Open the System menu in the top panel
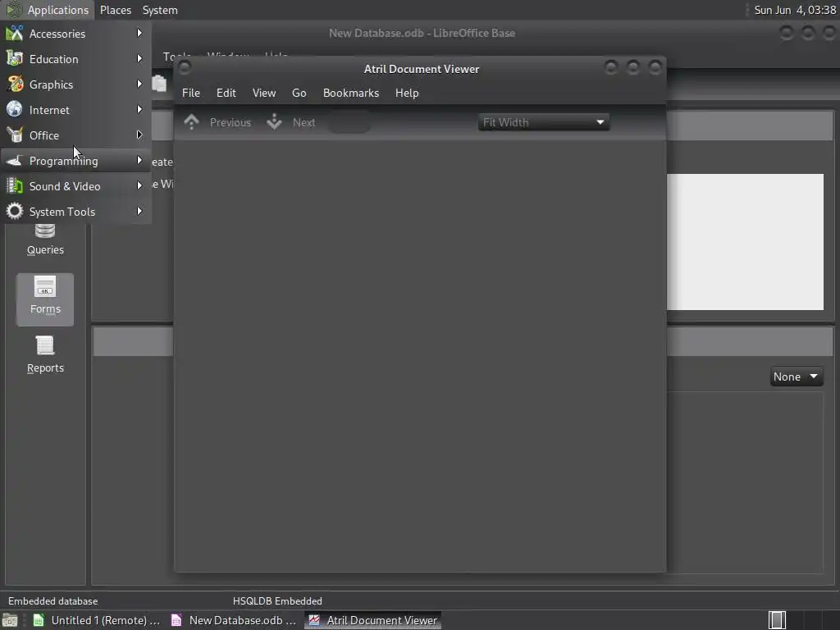This screenshot has width=840, height=630. pos(160,10)
